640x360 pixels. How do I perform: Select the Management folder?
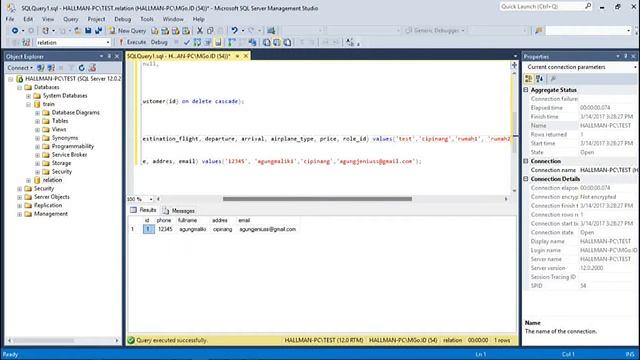pos(51,214)
